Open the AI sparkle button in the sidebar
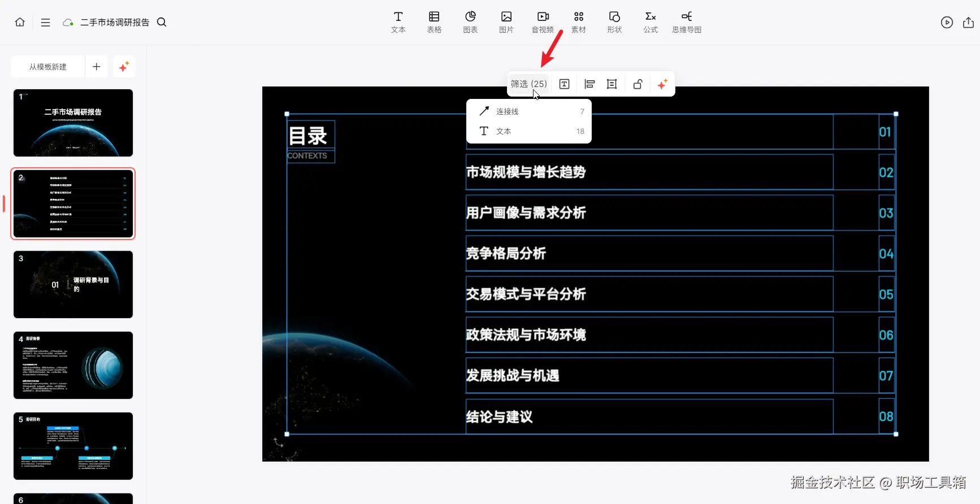Image resolution: width=980 pixels, height=504 pixels. (124, 67)
